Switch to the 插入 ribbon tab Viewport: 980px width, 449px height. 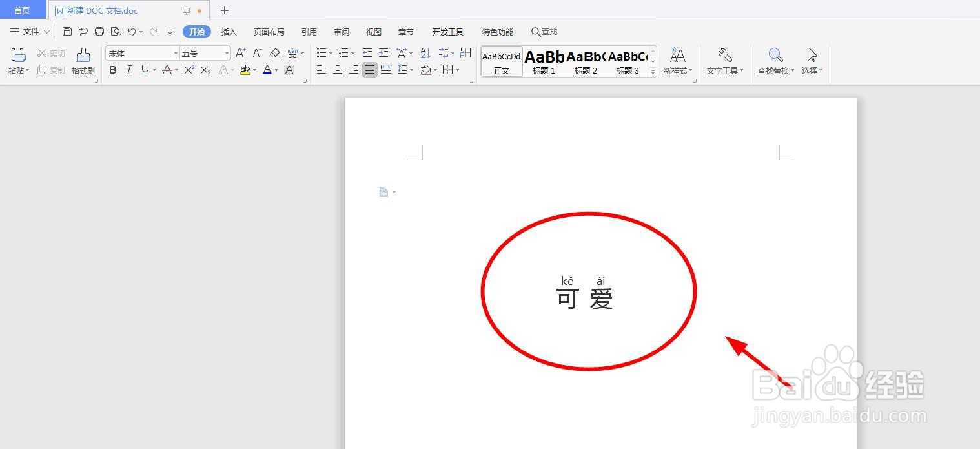point(229,31)
